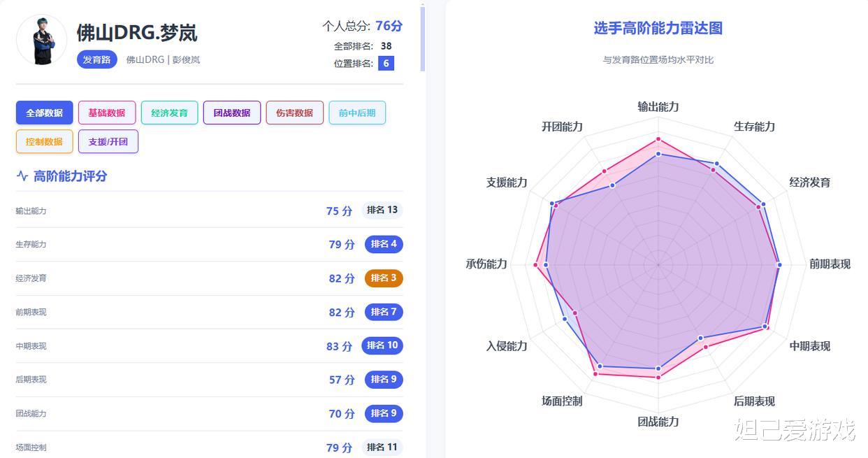Switch to the 基础数据 tab
This screenshot has height=458, width=868.
point(107,113)
